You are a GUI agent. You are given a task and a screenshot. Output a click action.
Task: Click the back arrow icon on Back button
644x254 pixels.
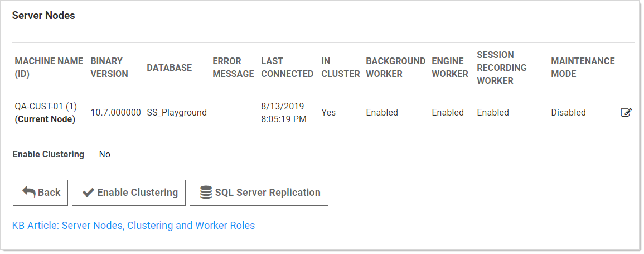(28, 192)
